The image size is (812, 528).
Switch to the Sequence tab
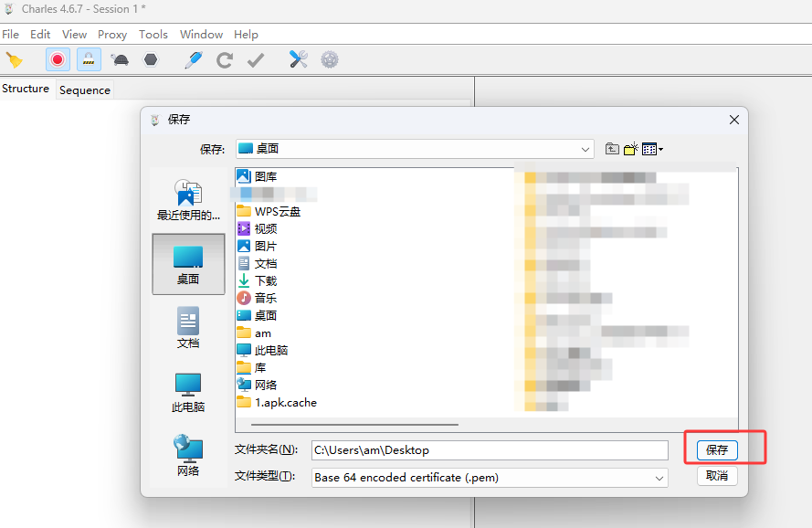tap(84, 90)
